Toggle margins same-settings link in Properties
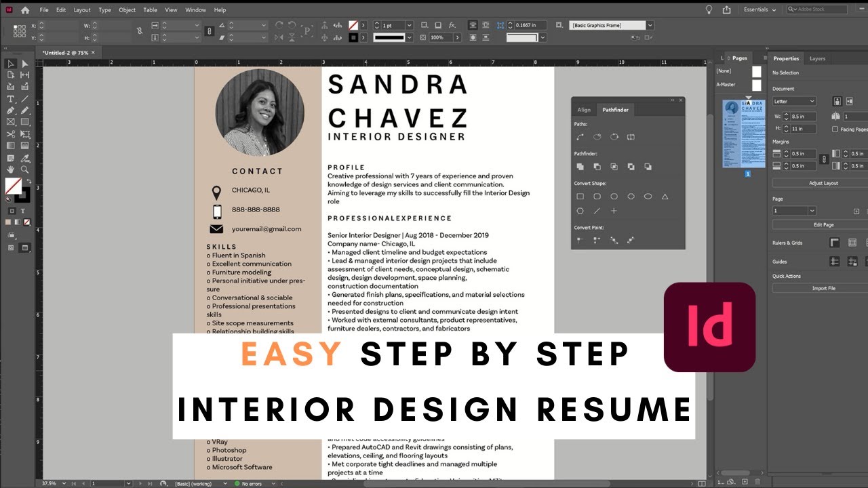The image size is (868, 488). coord(824,159)
